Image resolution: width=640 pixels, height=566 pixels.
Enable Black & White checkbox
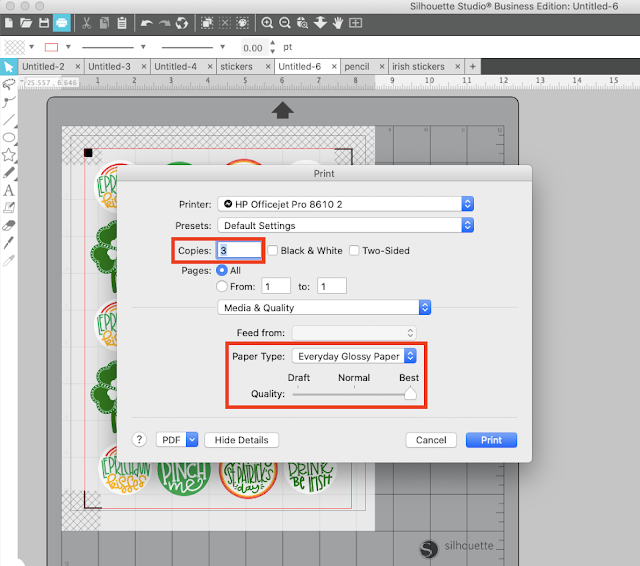click(x=272, y=250)
